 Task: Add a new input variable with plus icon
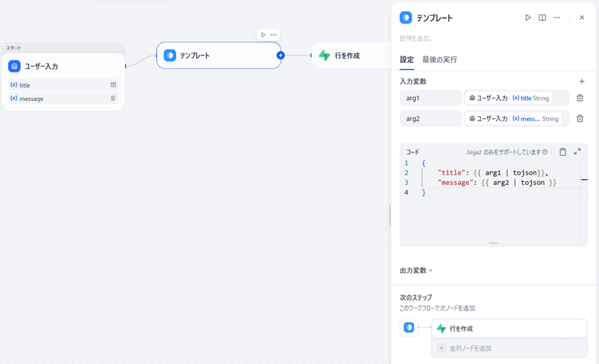(581, 81)
